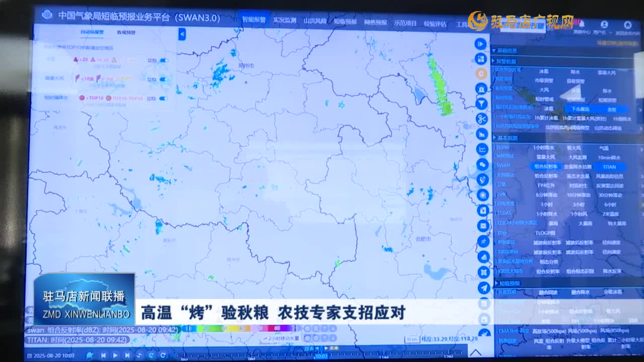Screen dimensions: 644x362
Task: Open the 网格预报 menu tab
Action: point(375,22)
